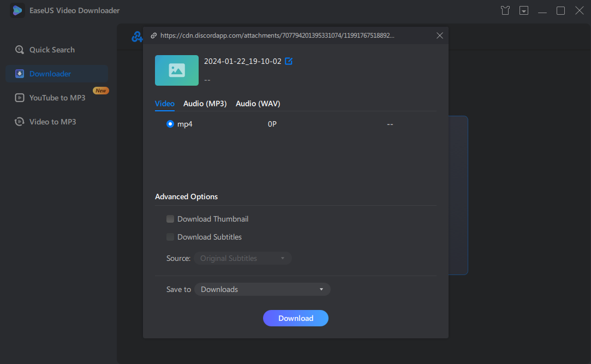
Task: Click the EaseUS Video Downloader logo icon
Action: coord(17,10)
